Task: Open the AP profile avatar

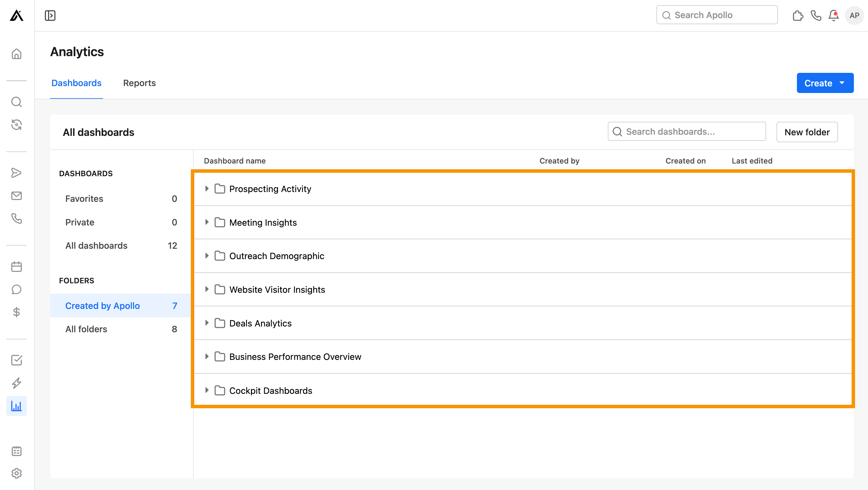Action: 854,16
